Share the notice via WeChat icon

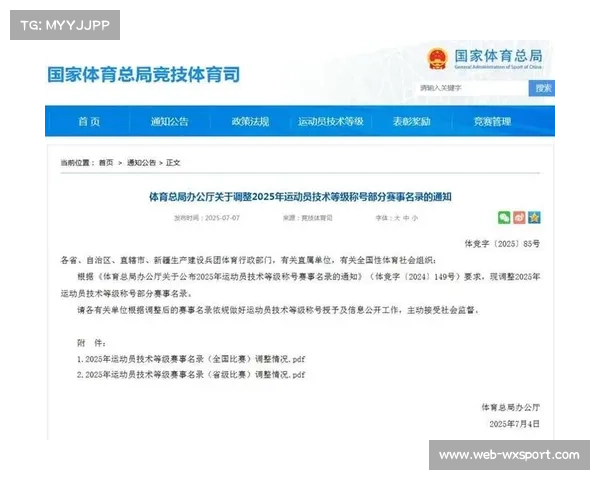click(x=505, y=217)
